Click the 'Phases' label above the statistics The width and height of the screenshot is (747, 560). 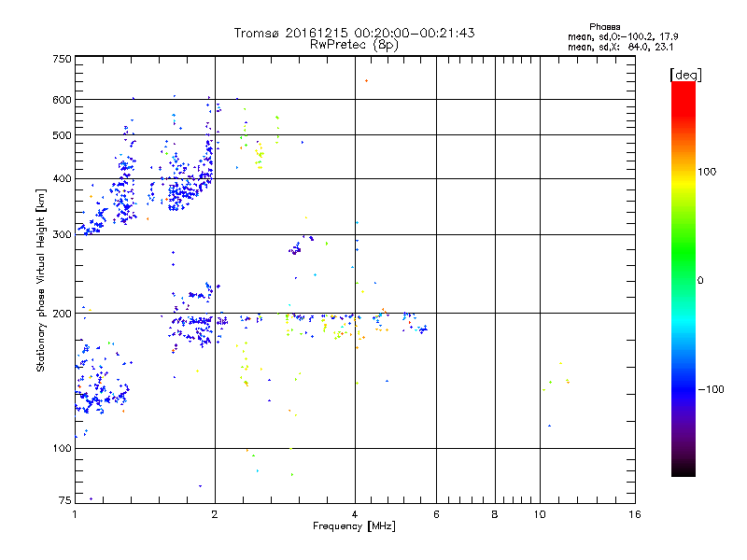click(x=604, y=27)
